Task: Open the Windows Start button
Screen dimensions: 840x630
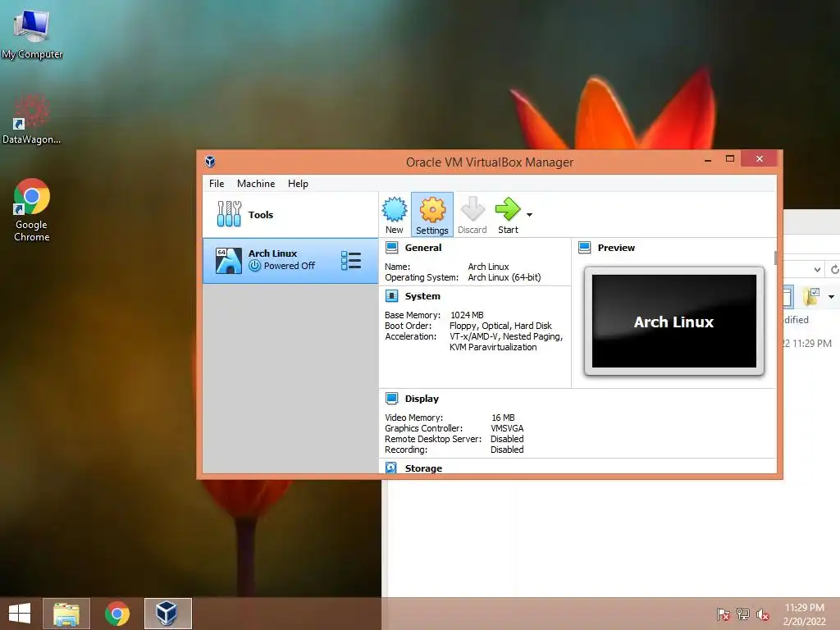Action: click(x=20, y=614)
